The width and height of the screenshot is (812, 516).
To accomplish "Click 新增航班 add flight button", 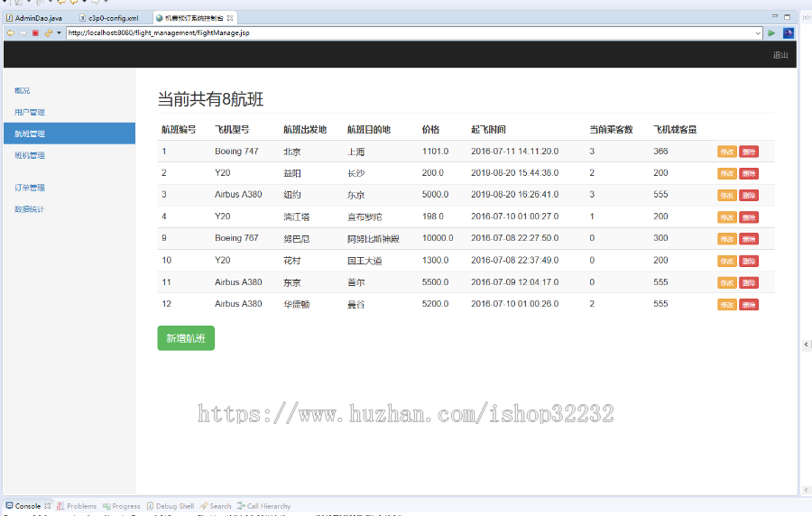I will [186, 338].
